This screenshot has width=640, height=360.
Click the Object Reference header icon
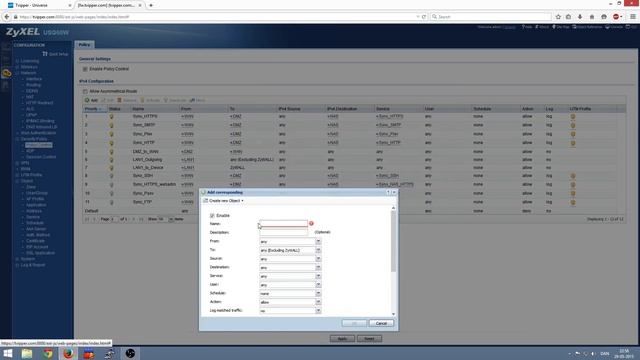tap(574, 27)
